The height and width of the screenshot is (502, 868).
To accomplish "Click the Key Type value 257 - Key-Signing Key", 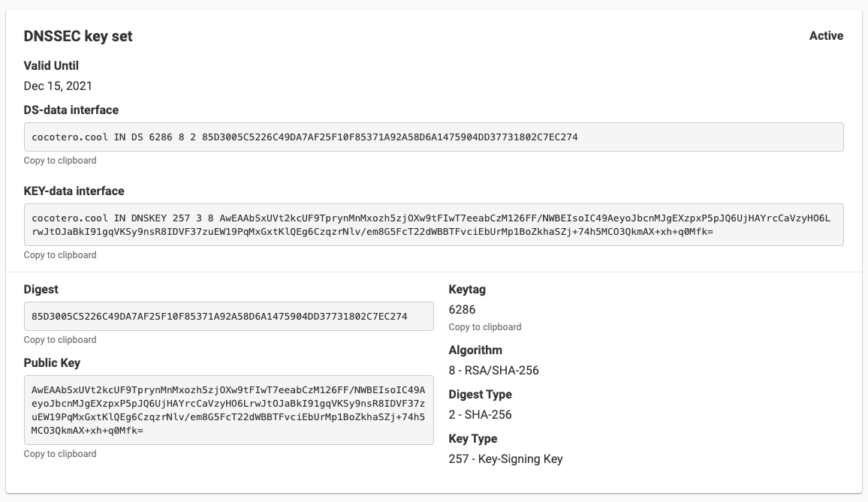I will 505,458.
